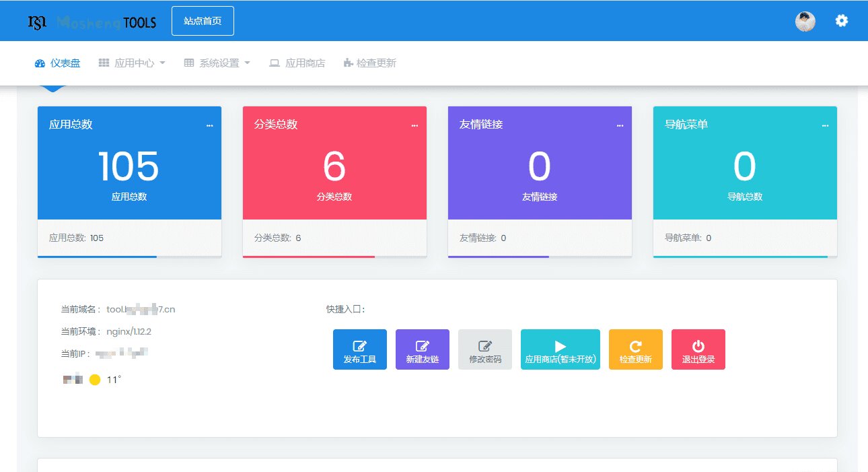Click the MoshengTOOLS logo
The width and height of the screenshot is (868, 472).
click(92, 22)
